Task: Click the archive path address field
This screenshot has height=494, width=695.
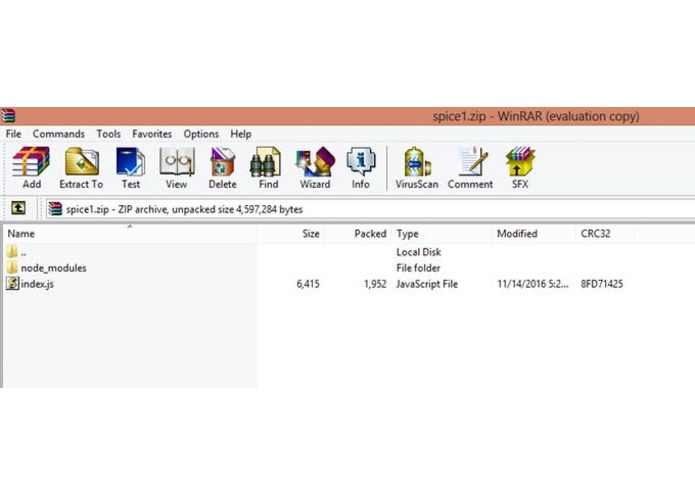Action: pyautogui.click(x=370, y=209)
